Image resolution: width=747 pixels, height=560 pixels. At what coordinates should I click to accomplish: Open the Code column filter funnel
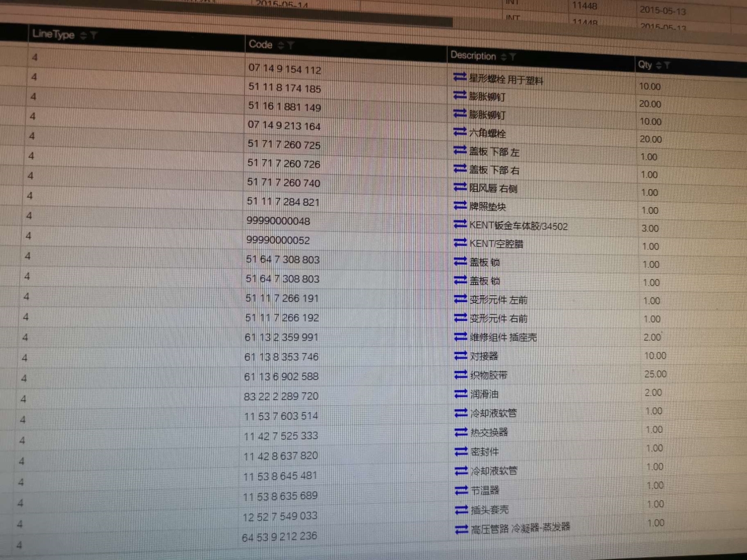291,45
